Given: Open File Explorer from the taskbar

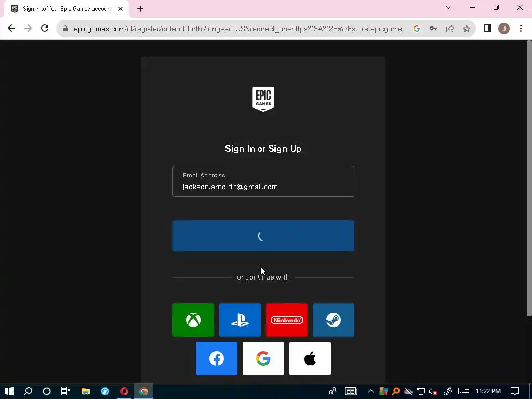Looking at the screenshot, I should pos(86,391).
